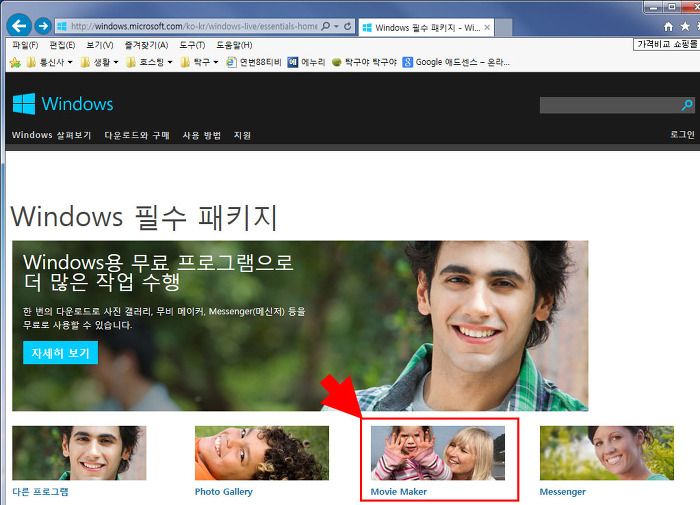Image resolution: width=700 pixels, height=505 pixels.
Task: Open the 다운로드와 구매 nav item
Action: pos(137,135)
